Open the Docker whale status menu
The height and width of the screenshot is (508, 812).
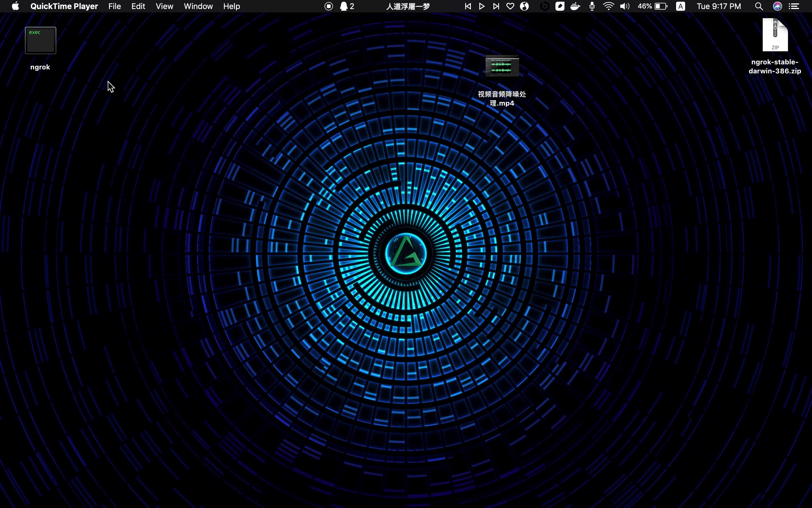[x=575, y=6]
